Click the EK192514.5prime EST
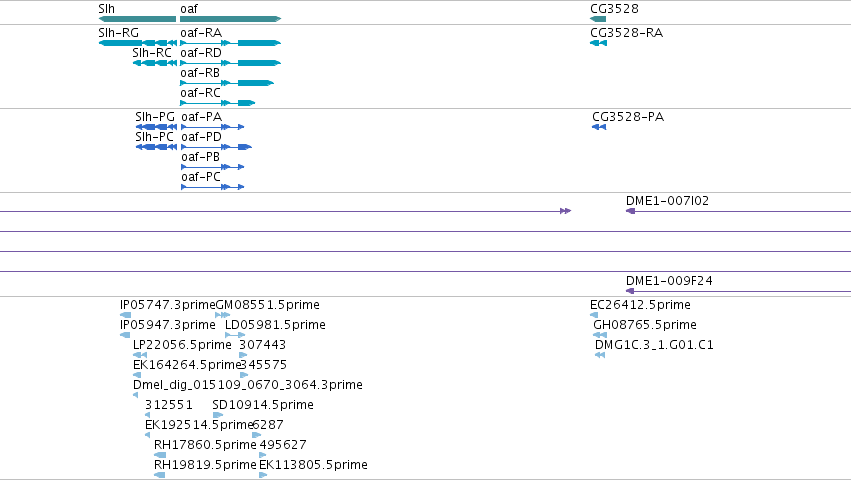The image size is (851, 480). (x=148, y=435)
